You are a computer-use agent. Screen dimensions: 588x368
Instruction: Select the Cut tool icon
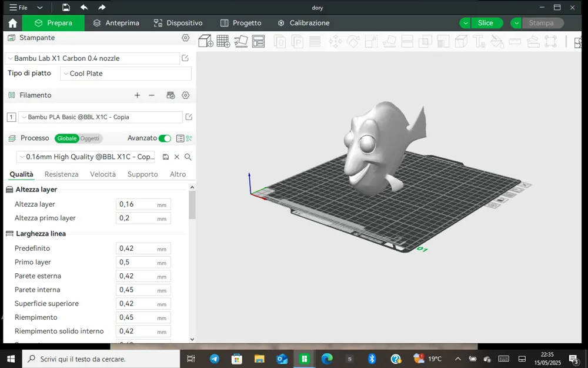pyautogui.click(x=407, y=41)
